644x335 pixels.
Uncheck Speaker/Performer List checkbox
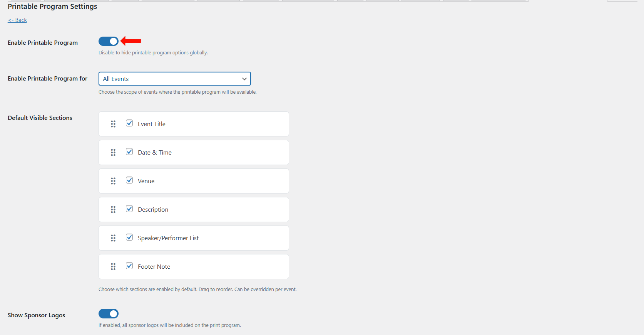129,237
